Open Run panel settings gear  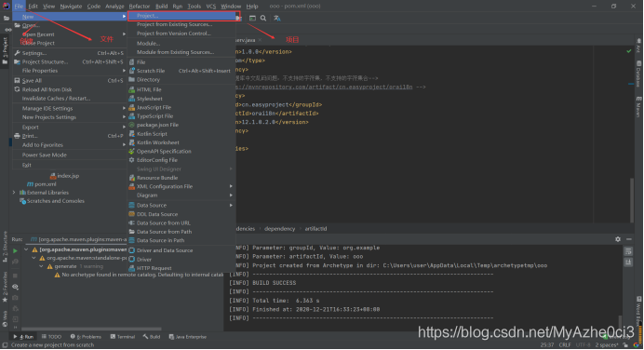click(x=618, y=239)
